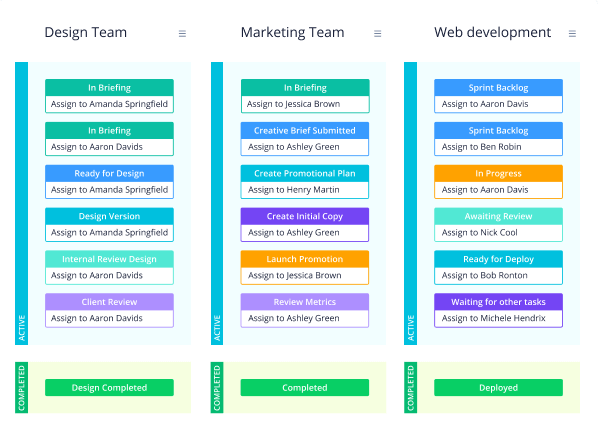Open the Ready for Deploy card header
Screen dimensions: 598x437
(x=498, y=259)
